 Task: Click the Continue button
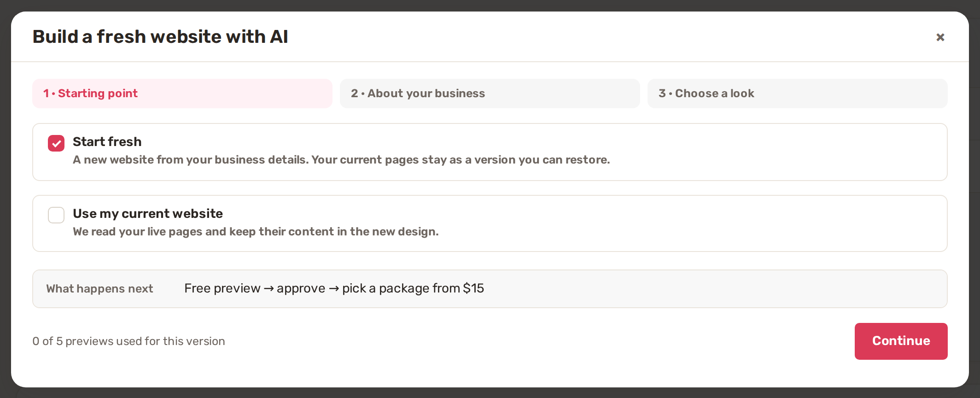click(901, 341)
